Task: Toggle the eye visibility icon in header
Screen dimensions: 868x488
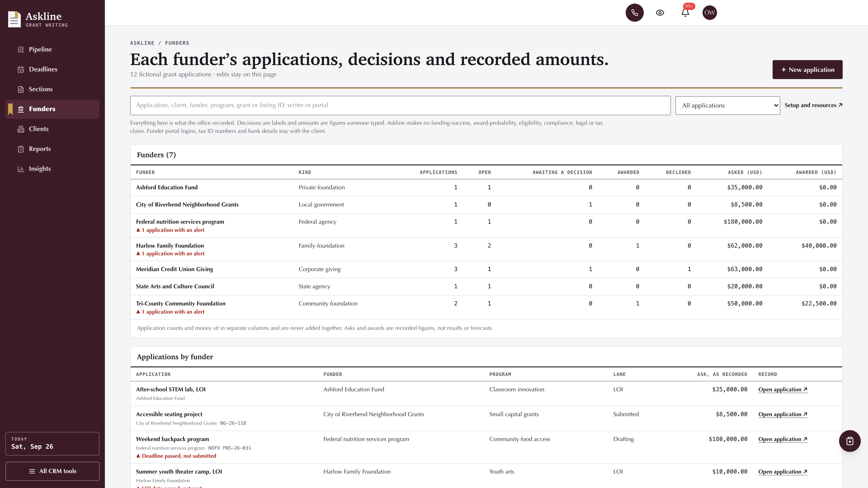Action: point(660,13)
